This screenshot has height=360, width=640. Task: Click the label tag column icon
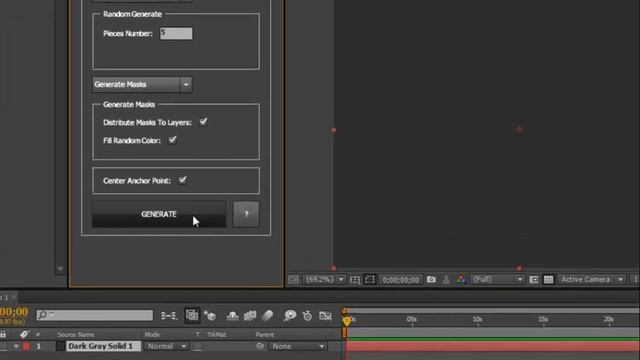point(24,334)
